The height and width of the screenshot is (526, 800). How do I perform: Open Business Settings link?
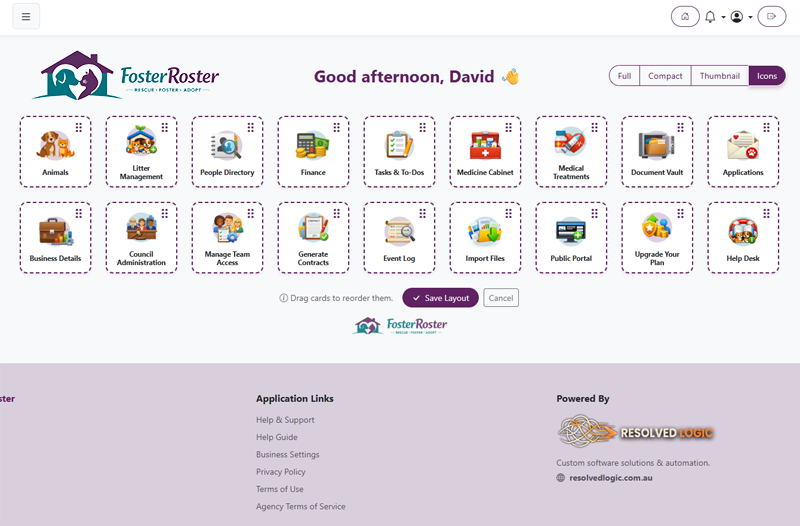click(x=288, y=455)
